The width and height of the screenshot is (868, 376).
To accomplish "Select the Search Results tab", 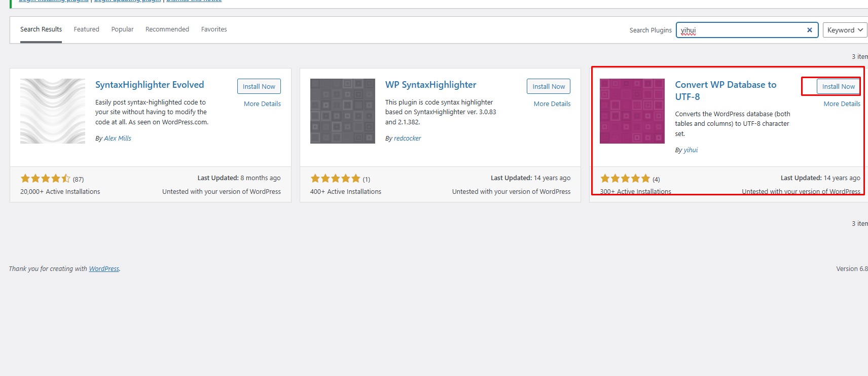I will pos(41,29).
